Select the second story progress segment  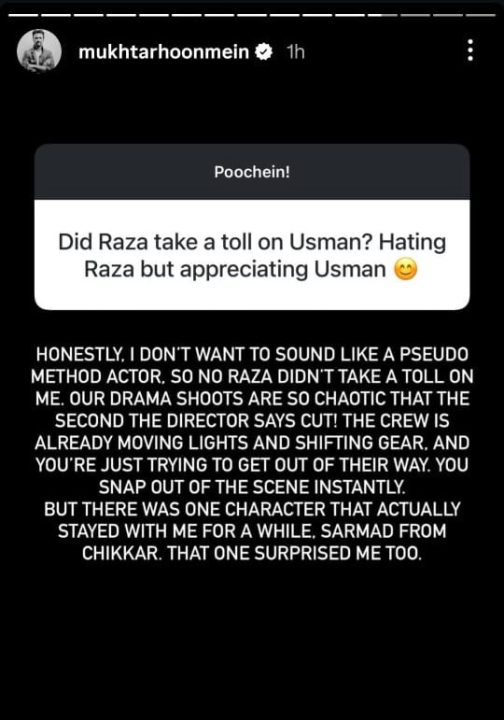pos(56,16)
